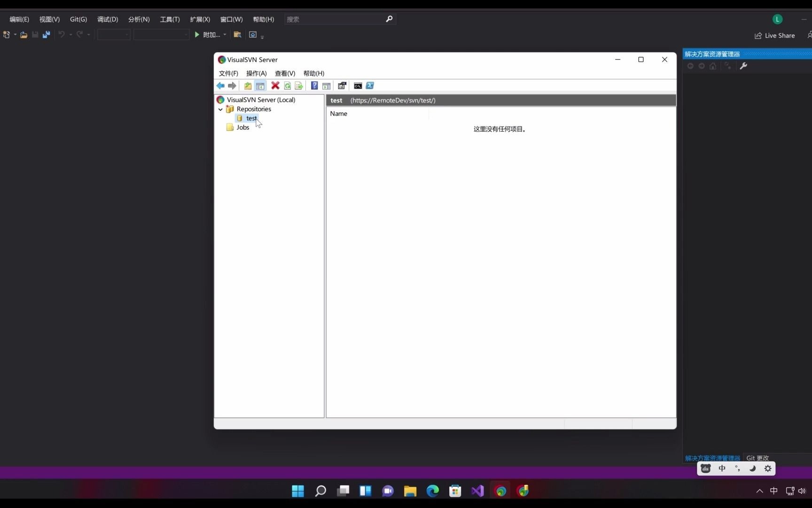
Task: Open the 窗口(W) menu in Visual Studio
Action: click(231, 19)
